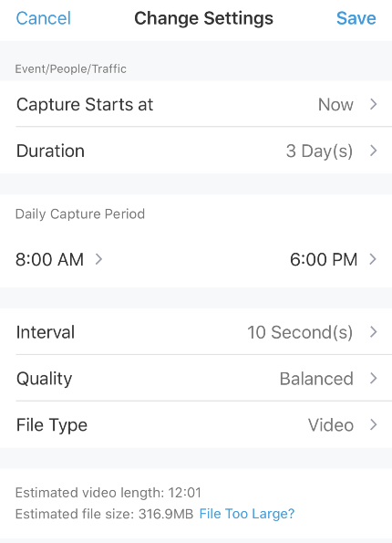Change the 6:00 PM end time
The image size is (392, 543).
[x=324, y=259]
